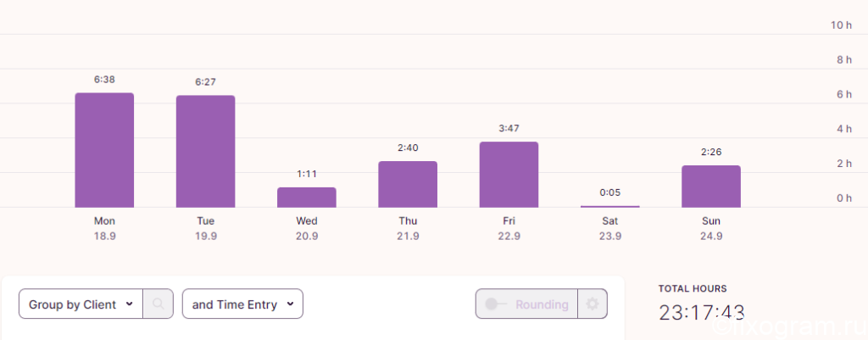Viewport: 868px width, 340px height.
Task: Click the thin Saturday 0:05 bar
Action: click(x=610, y=206)
